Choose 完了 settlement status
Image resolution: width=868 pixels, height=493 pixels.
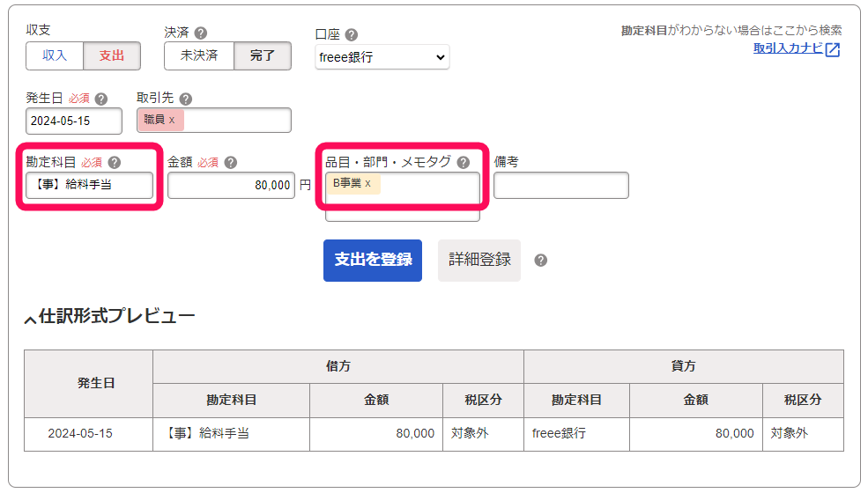click(263, 55)
